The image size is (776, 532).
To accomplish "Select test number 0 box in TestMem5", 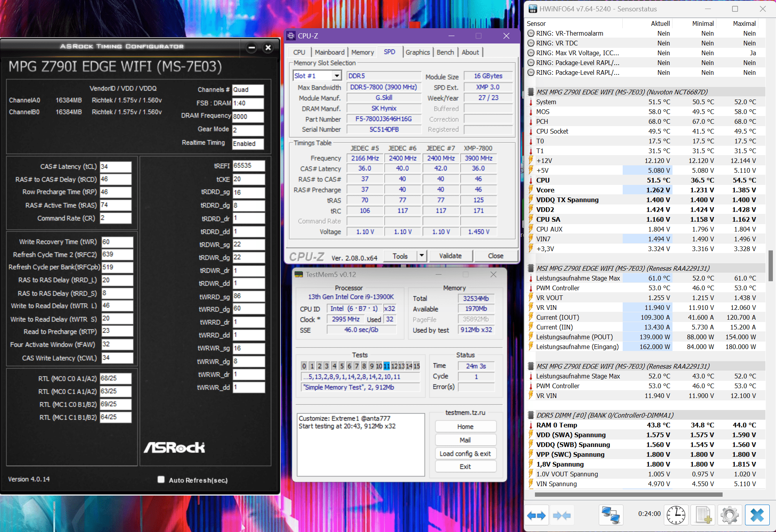I will 304,366.
